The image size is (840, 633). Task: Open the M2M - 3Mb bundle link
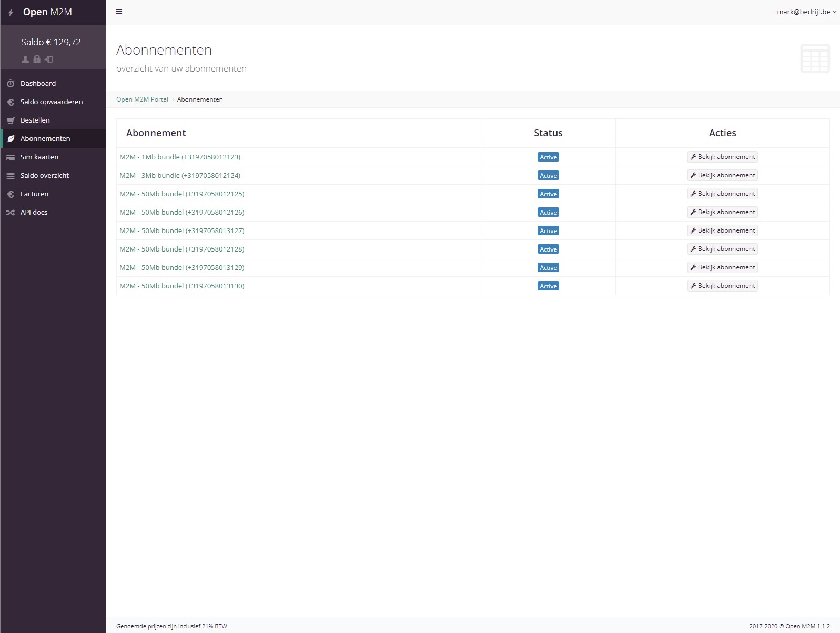180,176
